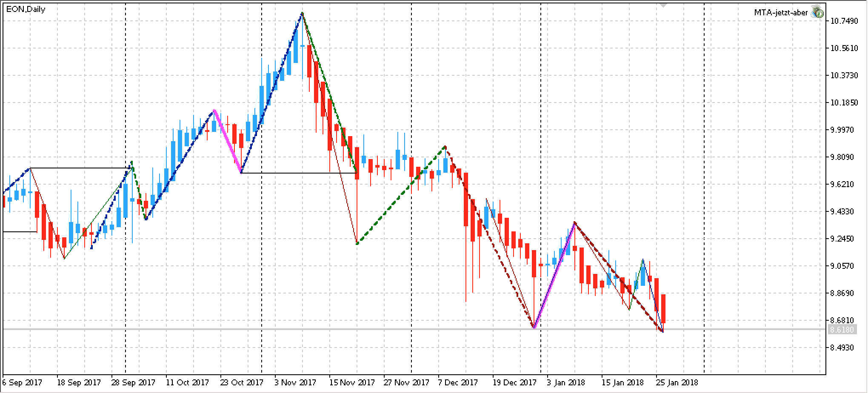
Task: Click the 10.3730 price scale label
Action: pyautogui.click(x=844, y=76)
